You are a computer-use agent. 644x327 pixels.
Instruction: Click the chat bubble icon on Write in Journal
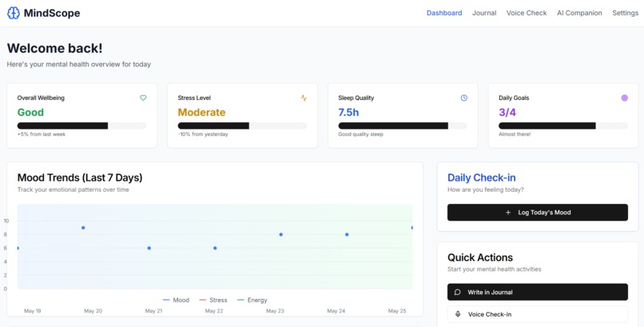tap(458, 292)
